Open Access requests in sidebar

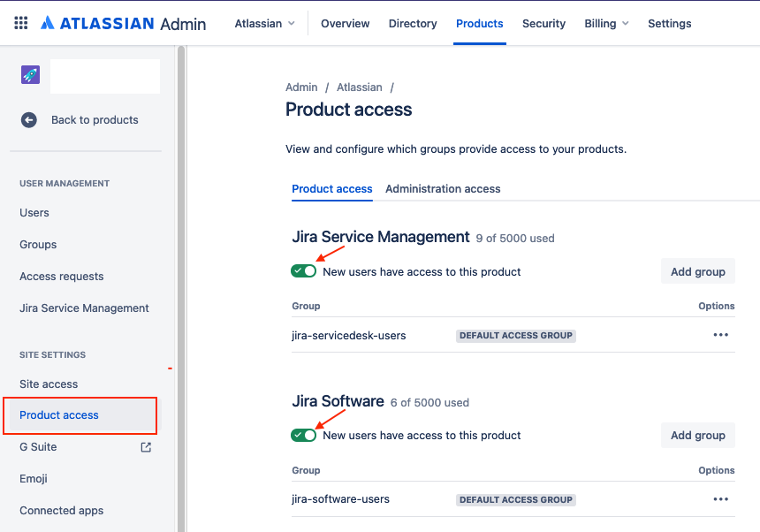[62, 277]
